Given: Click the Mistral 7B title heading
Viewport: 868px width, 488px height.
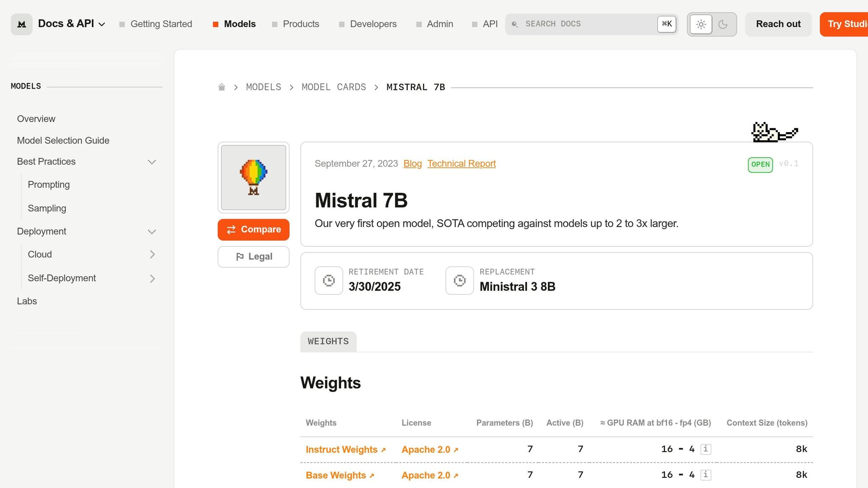Looking at the screenshot, I should (361, 200).
